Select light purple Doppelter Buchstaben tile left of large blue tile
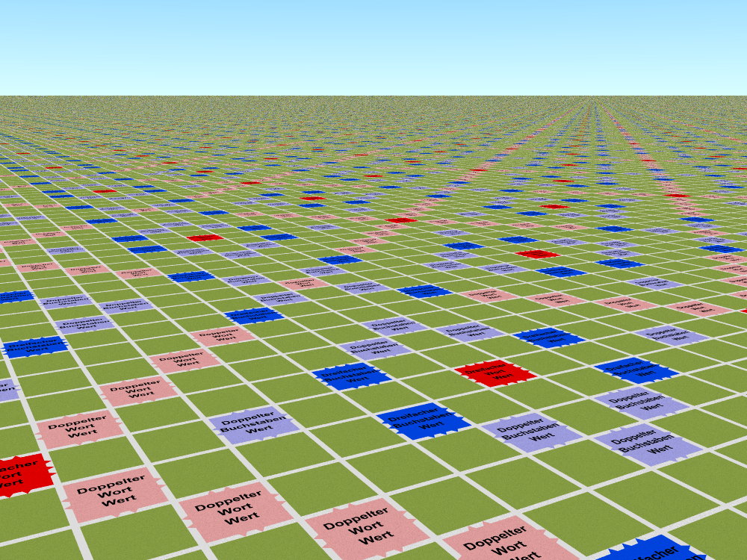747x560 pixels. pyautogui.click(x=254, y=423)
